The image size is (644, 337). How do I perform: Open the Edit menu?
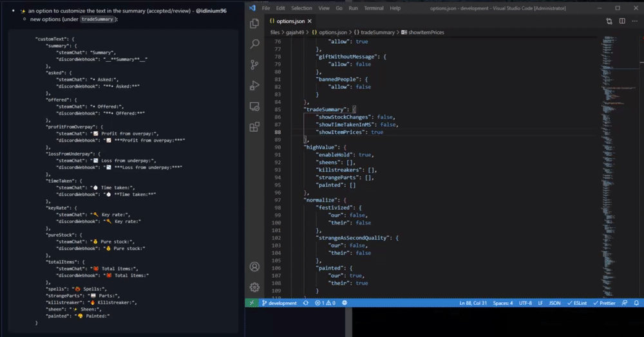tap(281, 8)
